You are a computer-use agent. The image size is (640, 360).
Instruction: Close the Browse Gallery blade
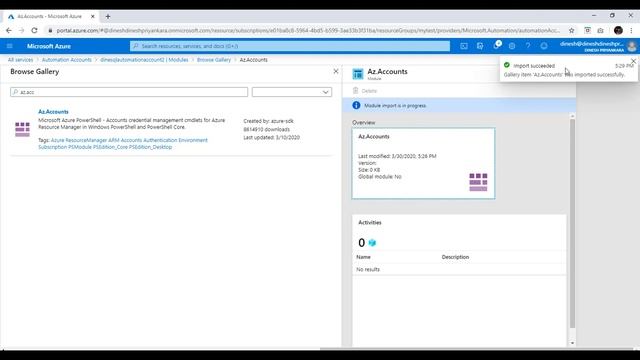click(336, 71)
